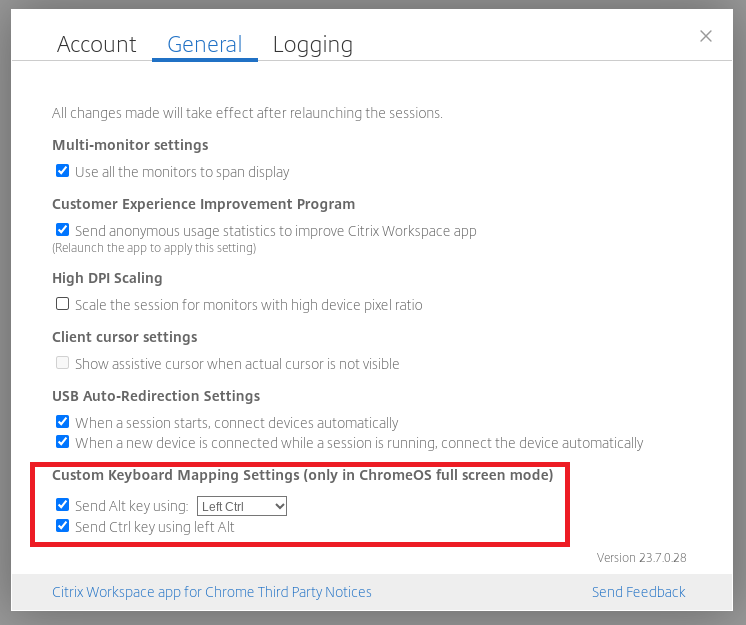The height and width of the screenshot is (625, 746).
Task: Uncheck the Send Alt key using checkbox
Action: (x=62, y=504)
